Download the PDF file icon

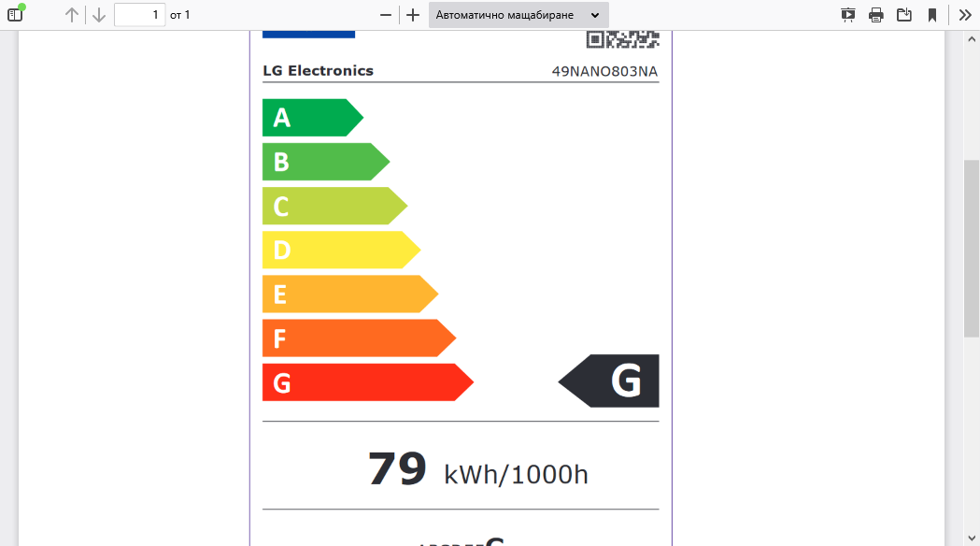click(904, 15)
